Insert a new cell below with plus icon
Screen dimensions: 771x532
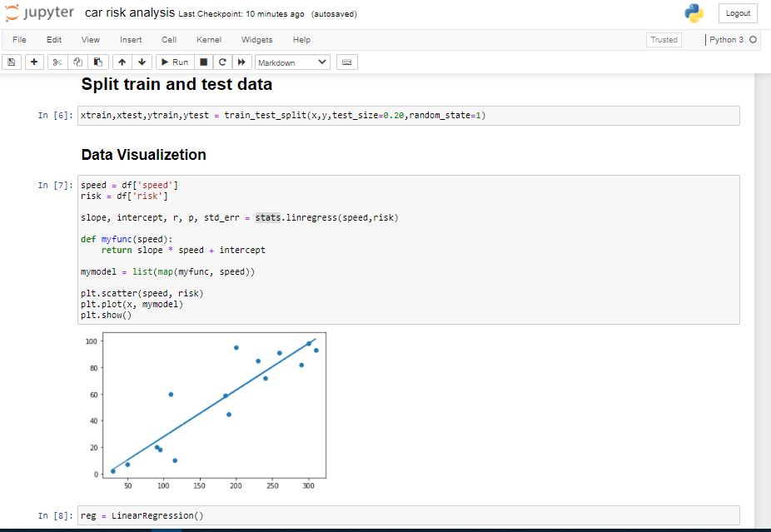coord(34,62)
